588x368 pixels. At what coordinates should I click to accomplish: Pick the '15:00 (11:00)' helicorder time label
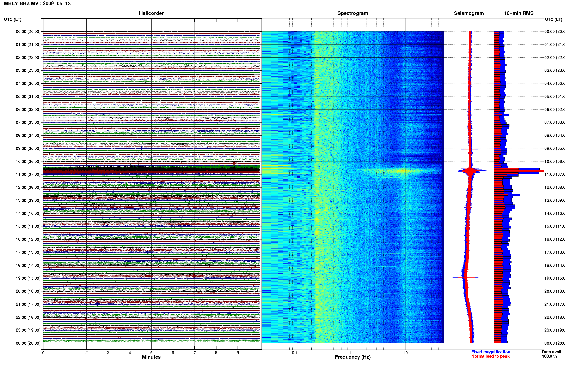pos(28,226)
